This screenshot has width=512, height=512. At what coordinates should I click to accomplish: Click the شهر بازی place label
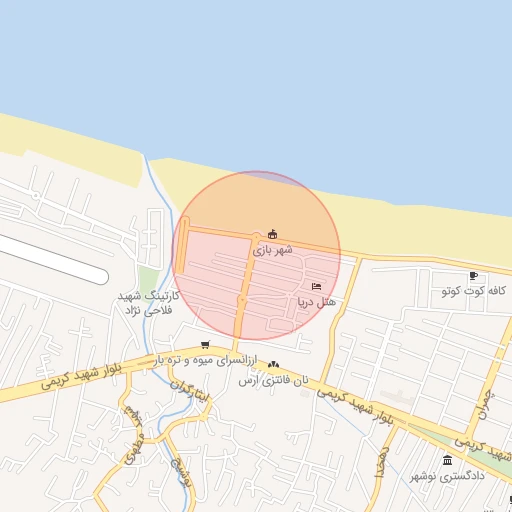tap(272, 250)
